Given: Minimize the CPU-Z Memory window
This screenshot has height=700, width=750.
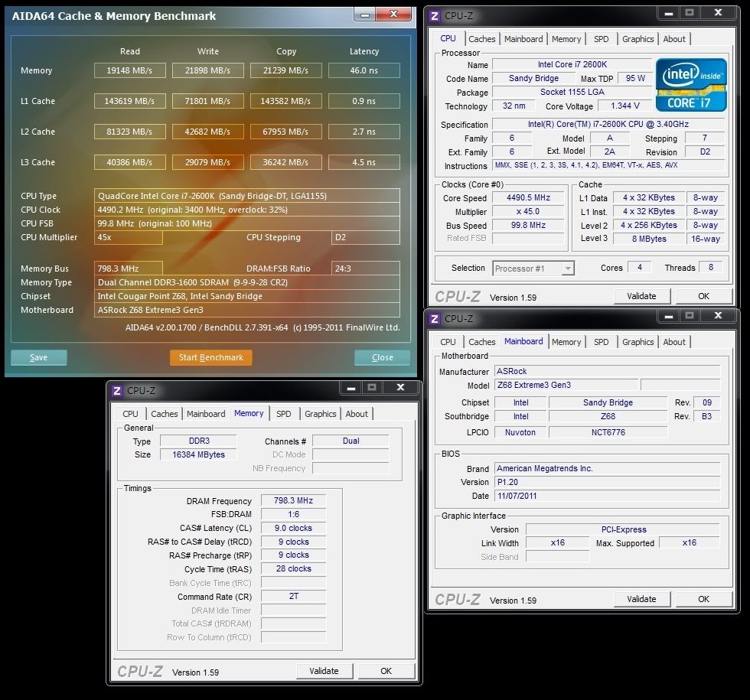Looking at the screenshot, I should (351, 388).
